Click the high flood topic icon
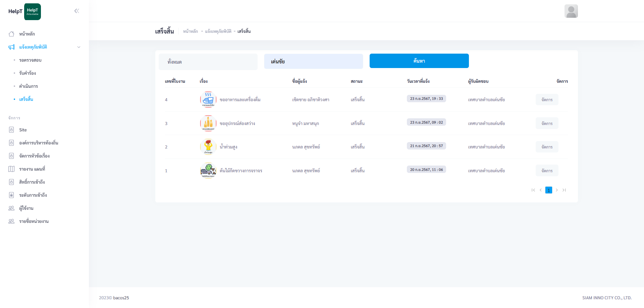The width and height of the screenshot is (644, 308). coord(208,147)
